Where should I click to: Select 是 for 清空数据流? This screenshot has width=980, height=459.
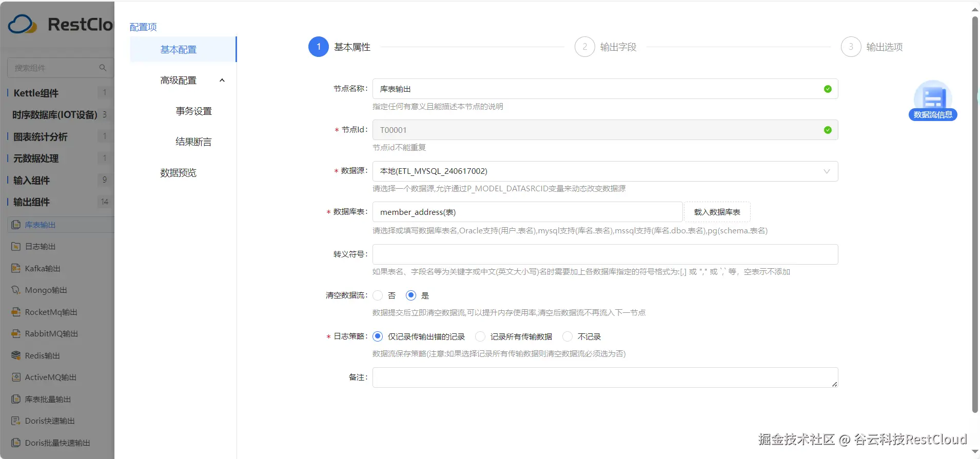[x=411, y=295]
